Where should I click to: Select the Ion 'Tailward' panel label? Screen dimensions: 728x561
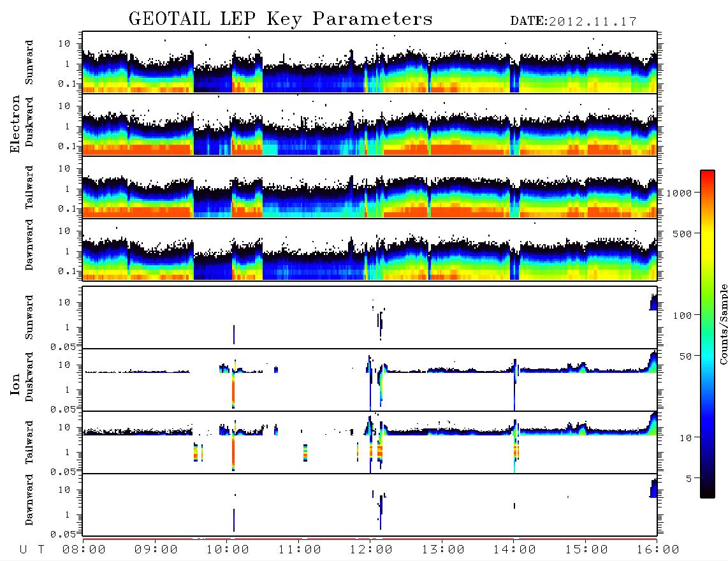pyautogui.click(x=29, y=442)
